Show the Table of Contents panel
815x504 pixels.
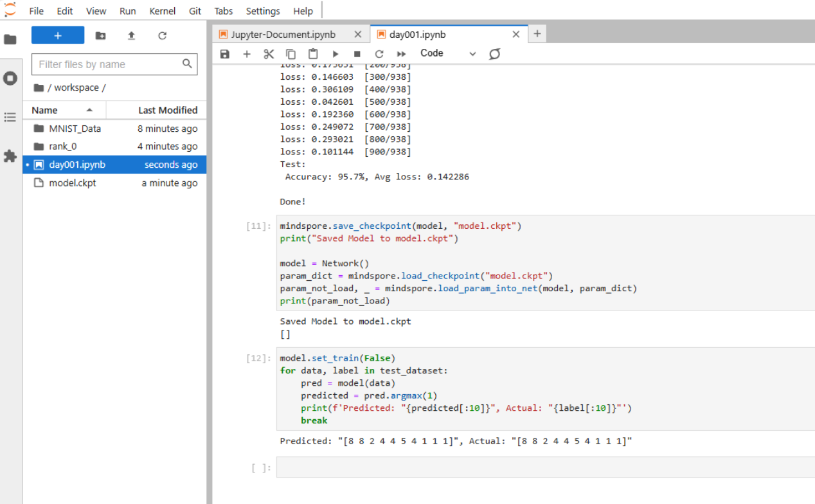tap(10, 117)
